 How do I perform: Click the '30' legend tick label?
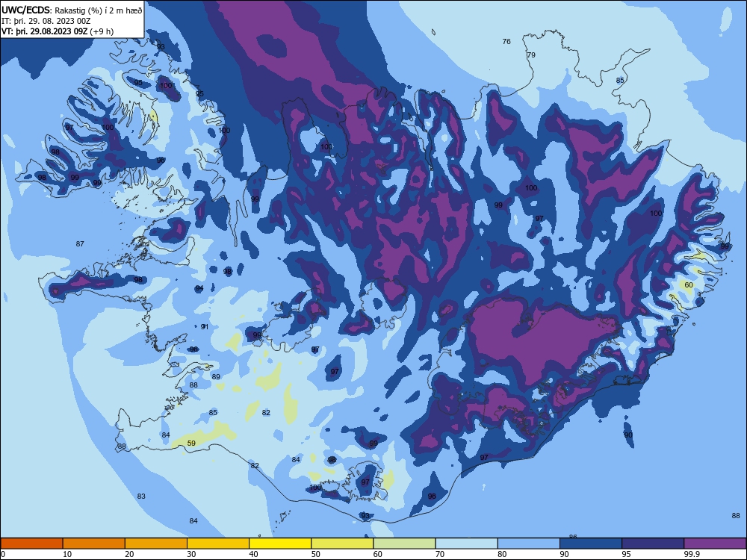click(x=191, y=554)
